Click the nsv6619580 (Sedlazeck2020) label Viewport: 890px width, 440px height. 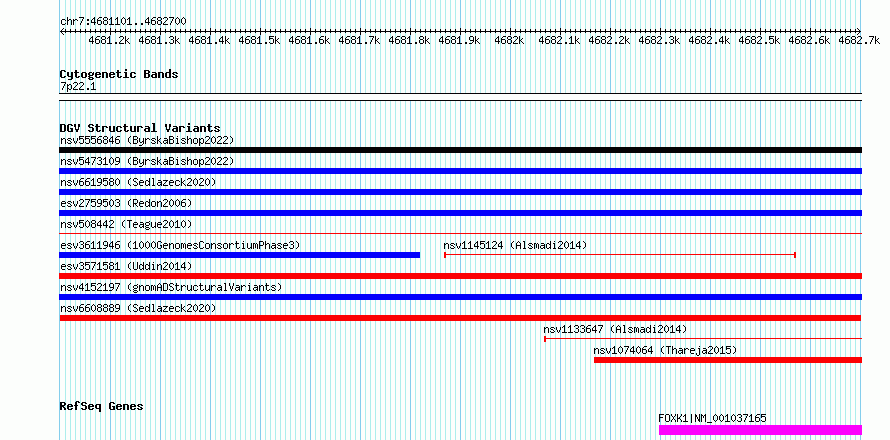pos(138,182)
